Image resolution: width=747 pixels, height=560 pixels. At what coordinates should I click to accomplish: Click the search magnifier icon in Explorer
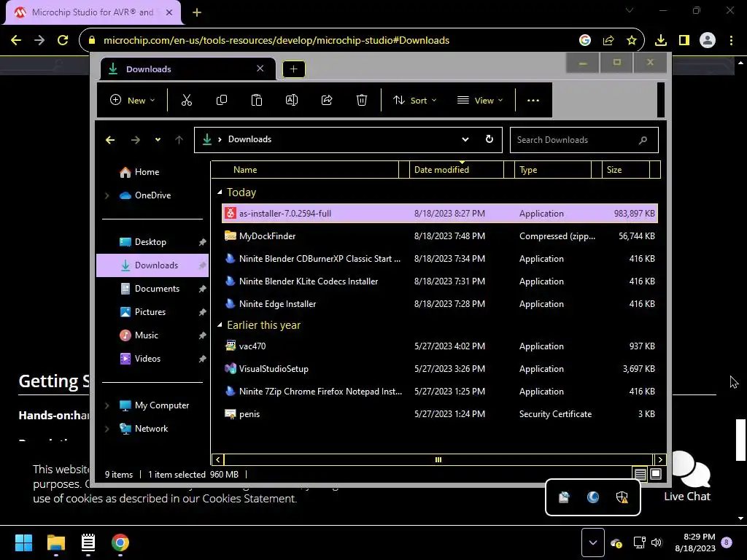[643, 140]
